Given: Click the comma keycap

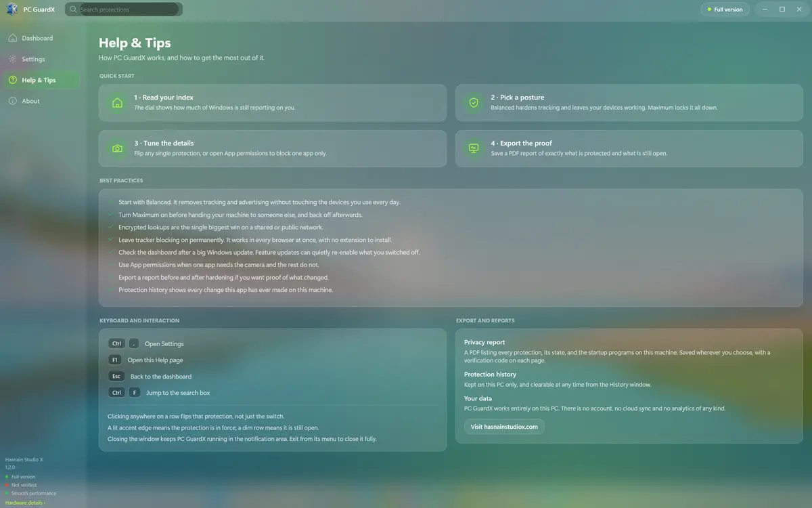Looking at the screenshot, I should (133, 343).
